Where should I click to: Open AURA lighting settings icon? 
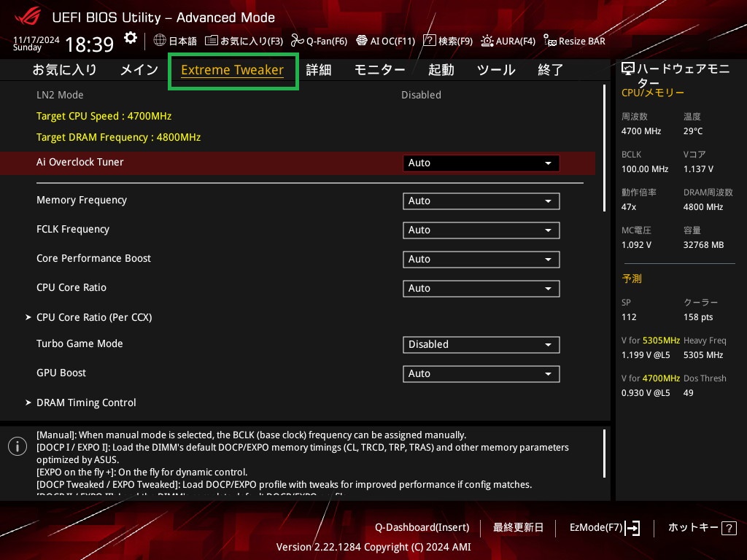pyautogui.click(x=487, y=41)
